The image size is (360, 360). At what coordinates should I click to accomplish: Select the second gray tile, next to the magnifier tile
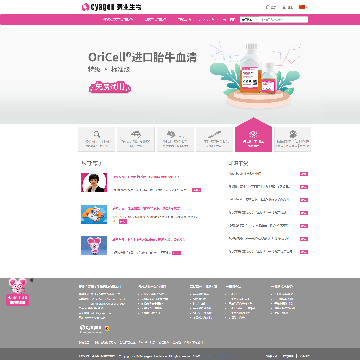tap(136, 139)
